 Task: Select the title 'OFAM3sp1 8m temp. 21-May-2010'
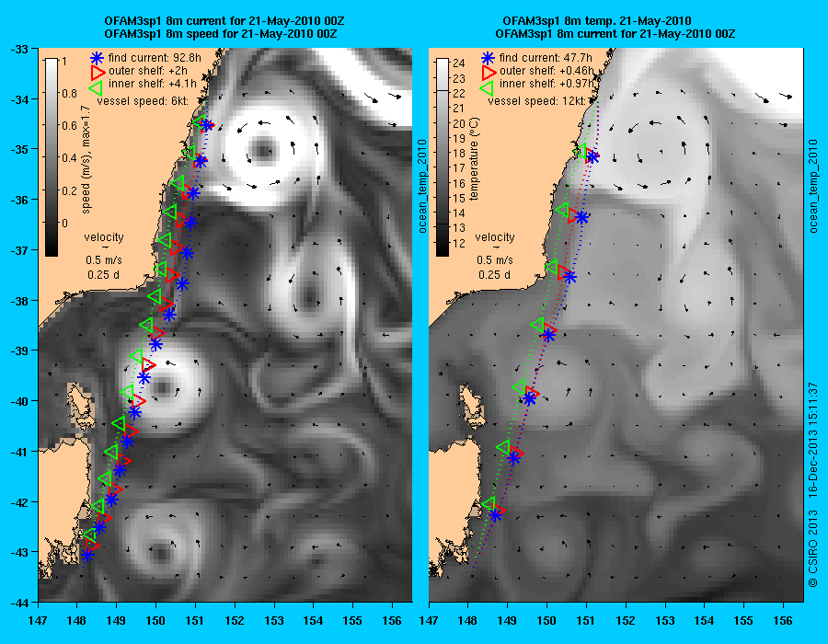(597, 21)
